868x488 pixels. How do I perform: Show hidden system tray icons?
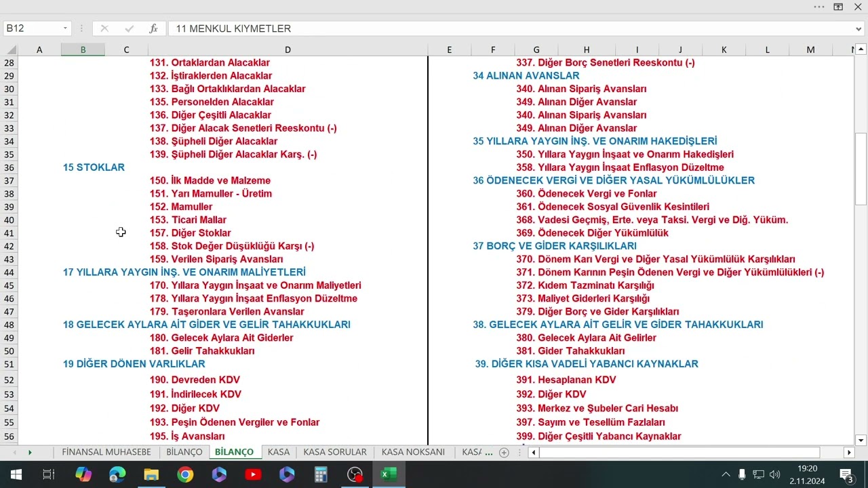pos(726,474)
